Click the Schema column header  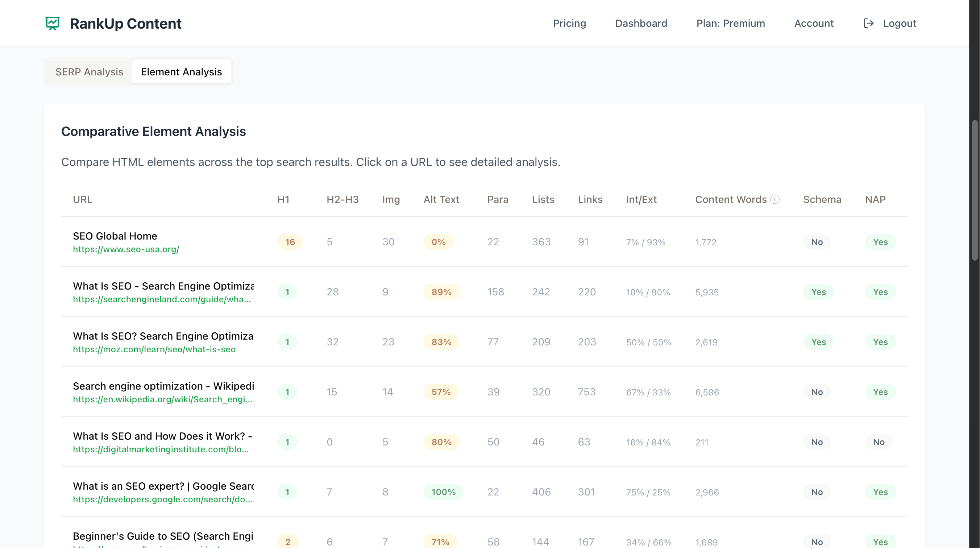pos(822,199)
